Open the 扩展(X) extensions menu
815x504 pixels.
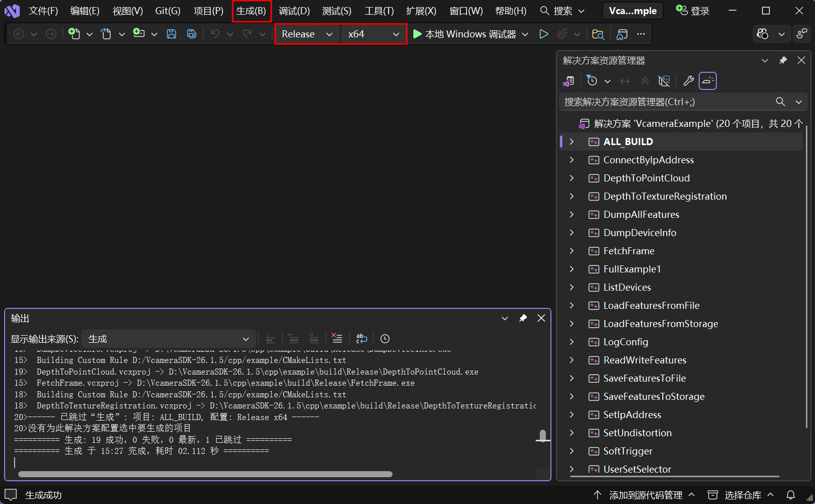(x=421, y=11)
